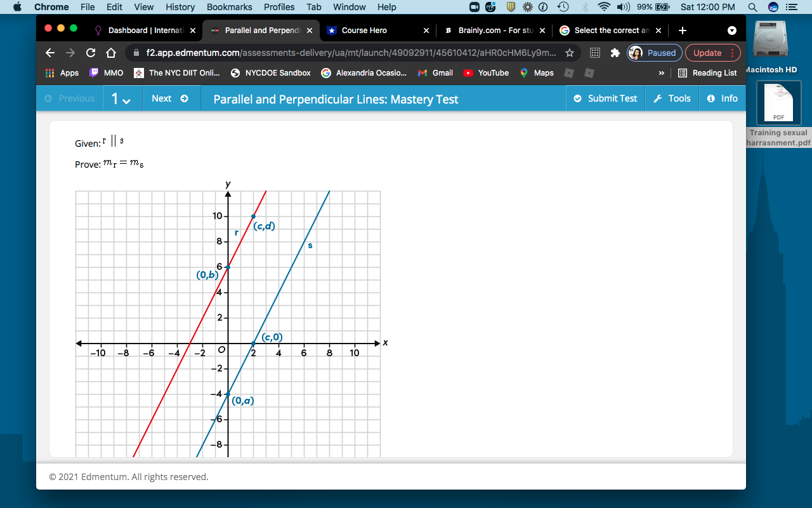Open the View menu
This screenshot has height=508, width=812.
[x=144, y=7]
